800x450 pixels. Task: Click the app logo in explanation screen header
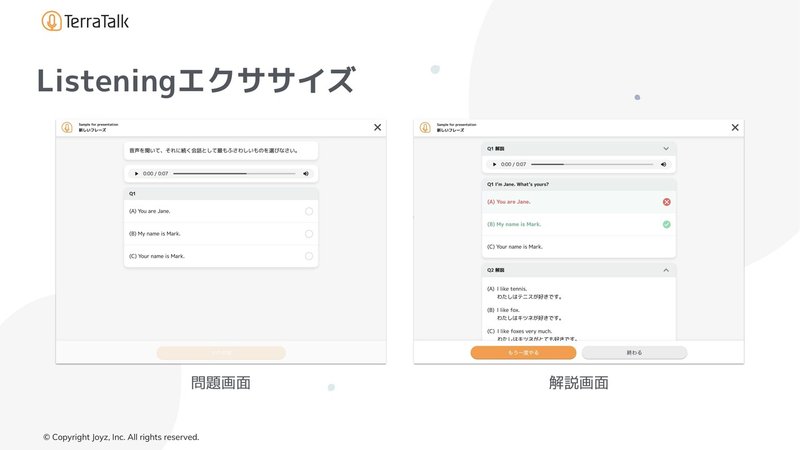[425, 127]
